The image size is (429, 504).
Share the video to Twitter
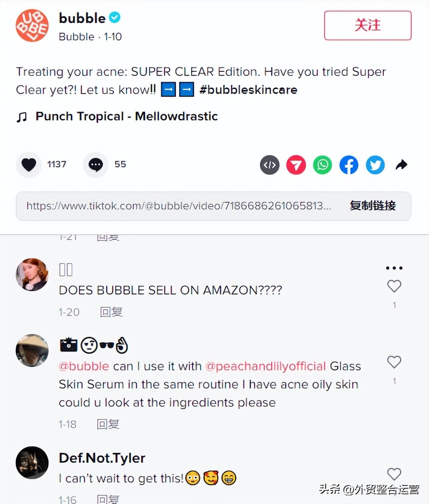click(375, 165)
